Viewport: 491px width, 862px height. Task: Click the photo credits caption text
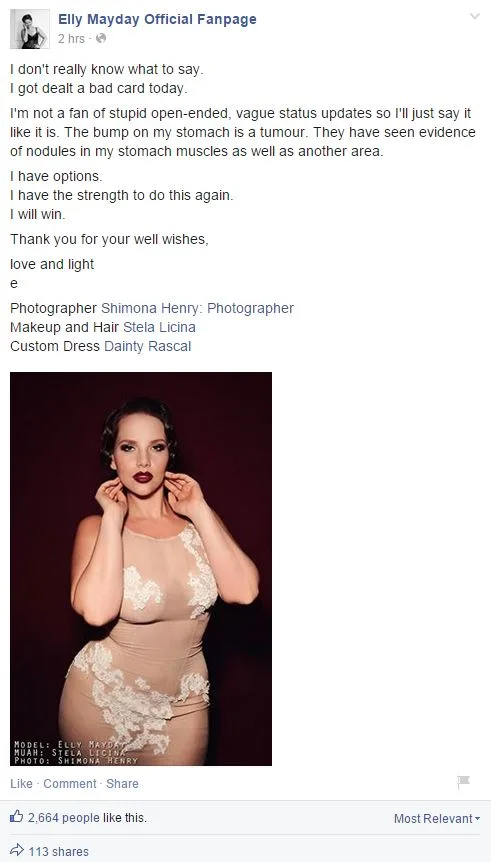[x=76, y=751]
